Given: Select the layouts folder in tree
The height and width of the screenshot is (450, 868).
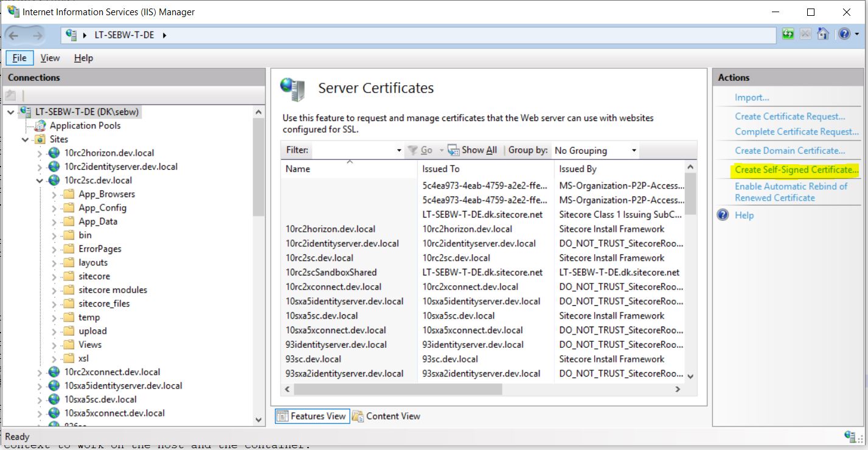Looking at the screenshot, I should (93, 262).
